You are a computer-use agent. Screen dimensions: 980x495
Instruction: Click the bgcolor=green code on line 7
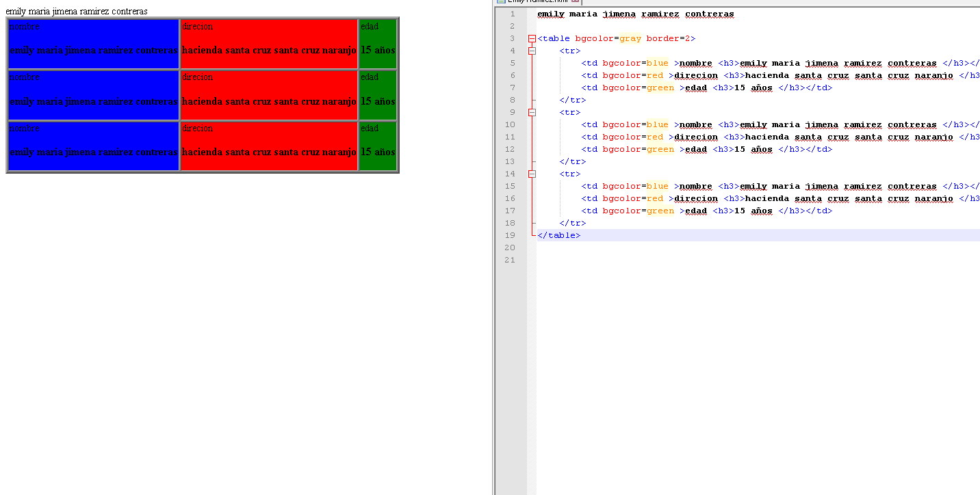[638, 88]
